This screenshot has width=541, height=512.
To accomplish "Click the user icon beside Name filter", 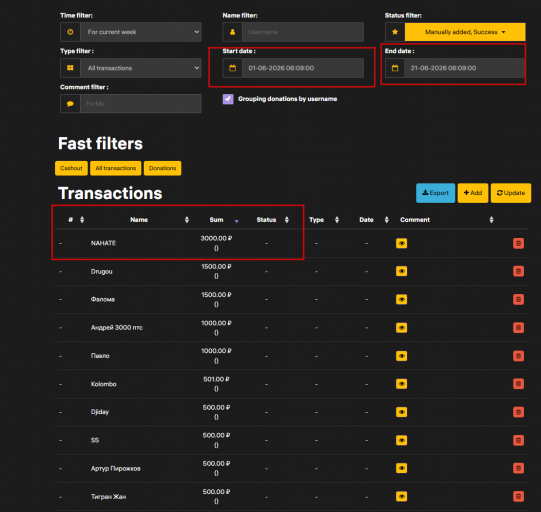I will click(x=233, y=32).
